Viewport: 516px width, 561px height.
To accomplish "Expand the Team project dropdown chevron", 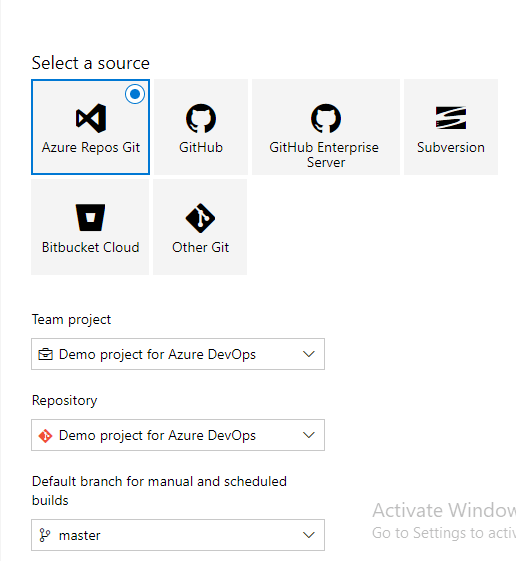I will point(308,354).
